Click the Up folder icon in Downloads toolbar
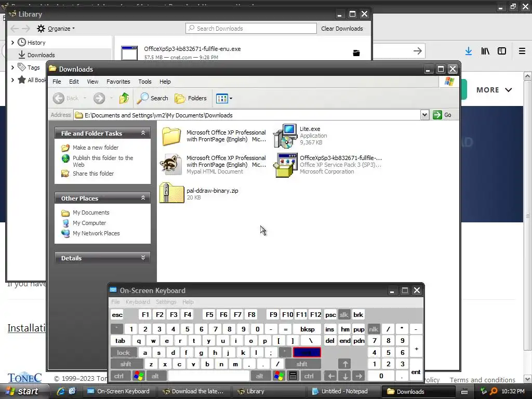Image resolution: width=532 pixels, height=399 pixels. 124,98
